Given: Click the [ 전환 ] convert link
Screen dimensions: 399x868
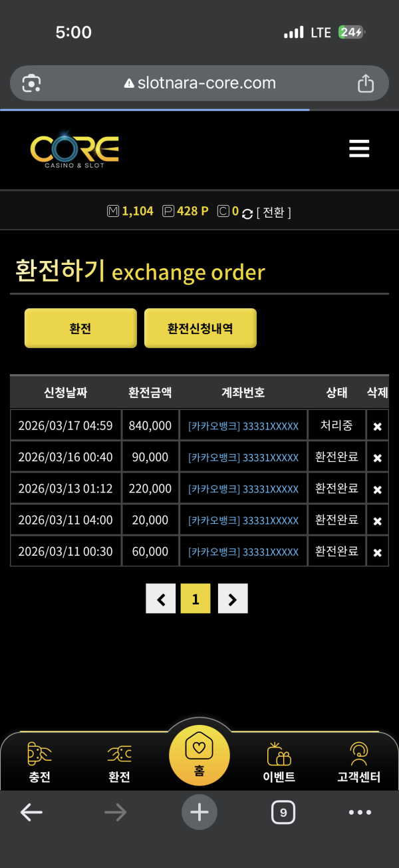Looking at the screenshot, I should [273, 212].
